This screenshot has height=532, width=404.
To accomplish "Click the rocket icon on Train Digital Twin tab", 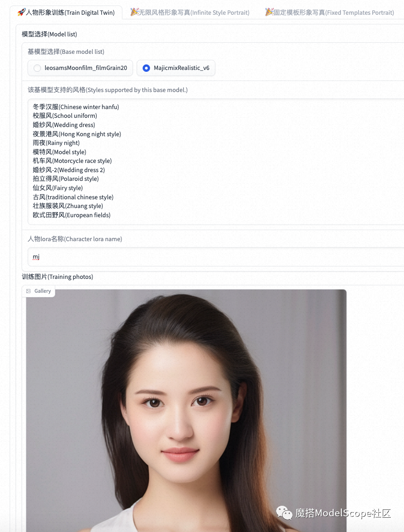I will click(21, 12).
